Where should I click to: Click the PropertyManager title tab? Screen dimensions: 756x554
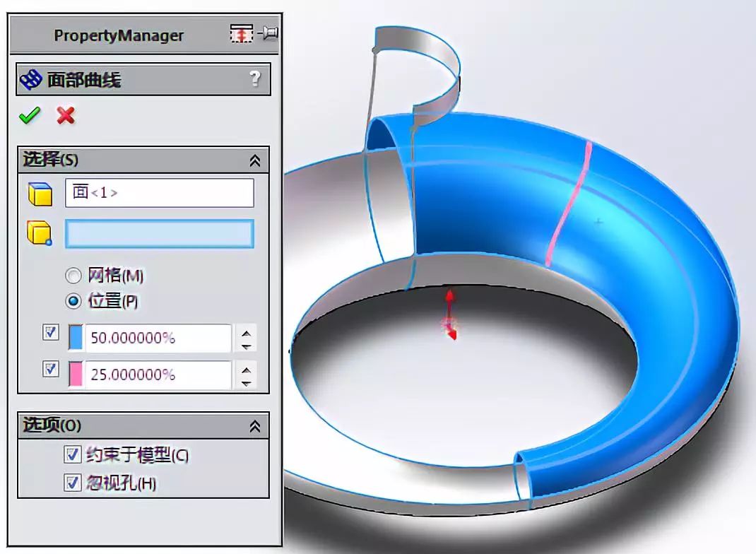click(x=118, y=34)
